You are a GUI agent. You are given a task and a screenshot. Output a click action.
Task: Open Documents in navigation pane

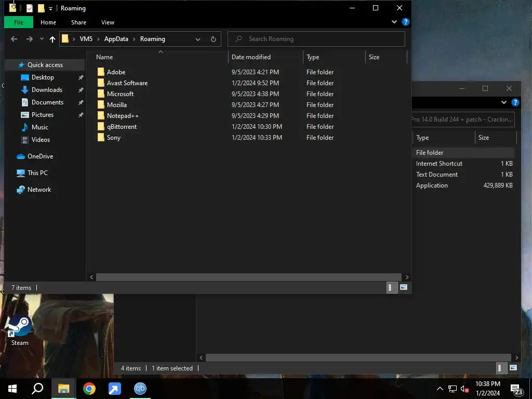47,102
